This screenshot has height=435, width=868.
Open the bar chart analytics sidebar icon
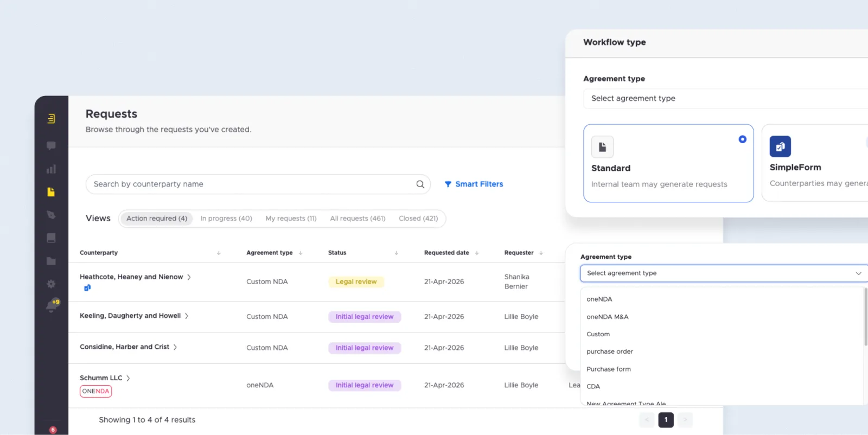click(51, 169)
